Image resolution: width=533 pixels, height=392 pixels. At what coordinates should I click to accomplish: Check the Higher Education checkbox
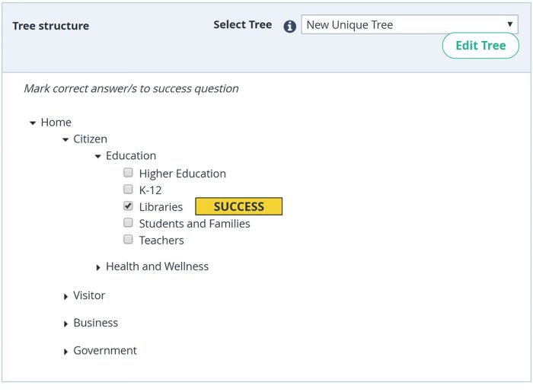(x=128, y=173)
